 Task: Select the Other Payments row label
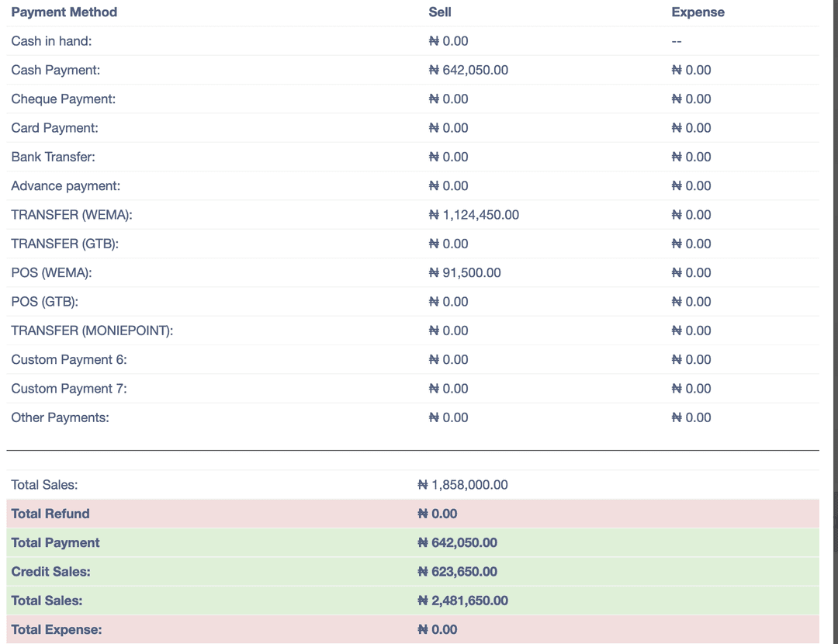60,417
